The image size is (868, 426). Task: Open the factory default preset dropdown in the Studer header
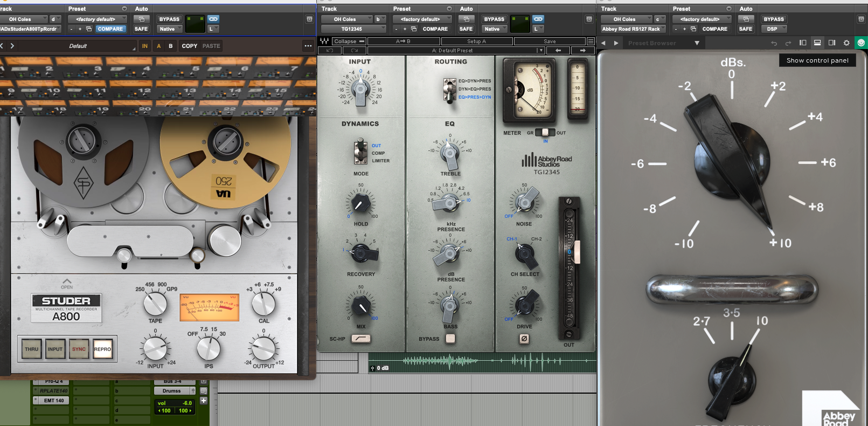pyautogui.click(x=98, y=19)
